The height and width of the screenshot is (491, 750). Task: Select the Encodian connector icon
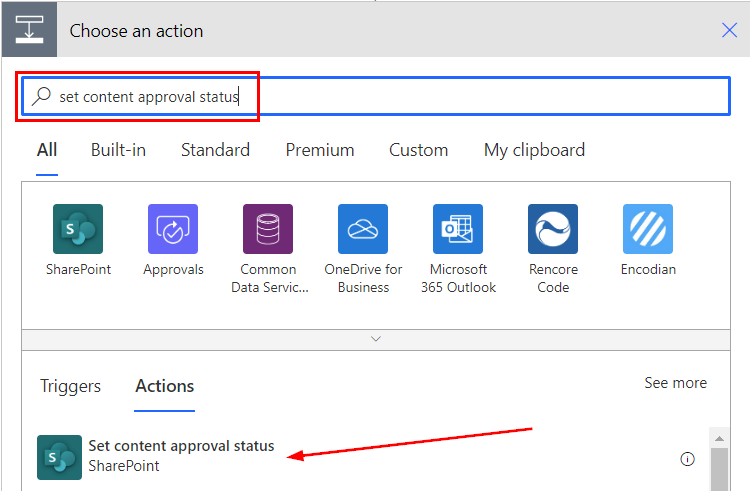click(648, 229)
